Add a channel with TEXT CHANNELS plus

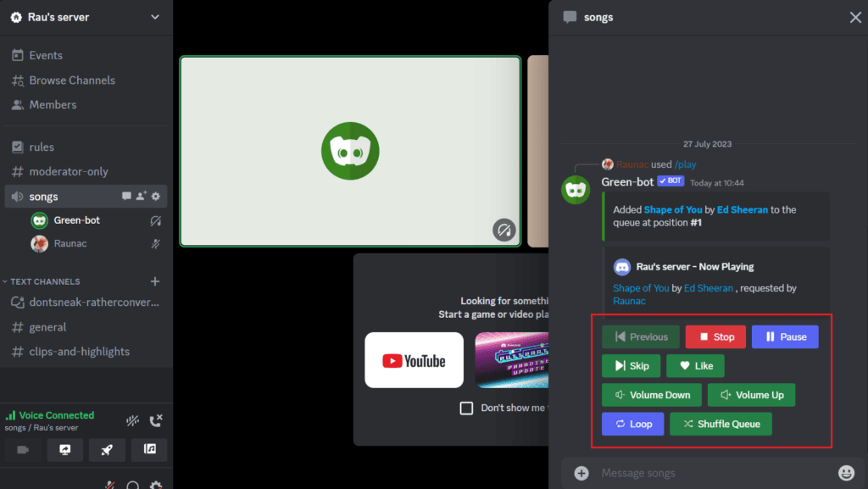pos(155,281)
